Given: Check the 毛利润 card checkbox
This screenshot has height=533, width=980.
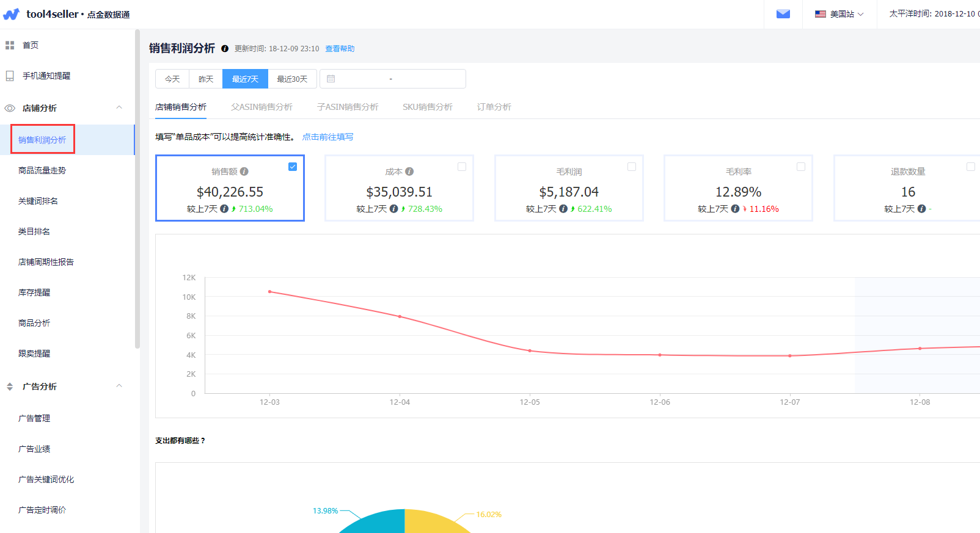Looking at the screenshot, I should click(x=632, y=167).
